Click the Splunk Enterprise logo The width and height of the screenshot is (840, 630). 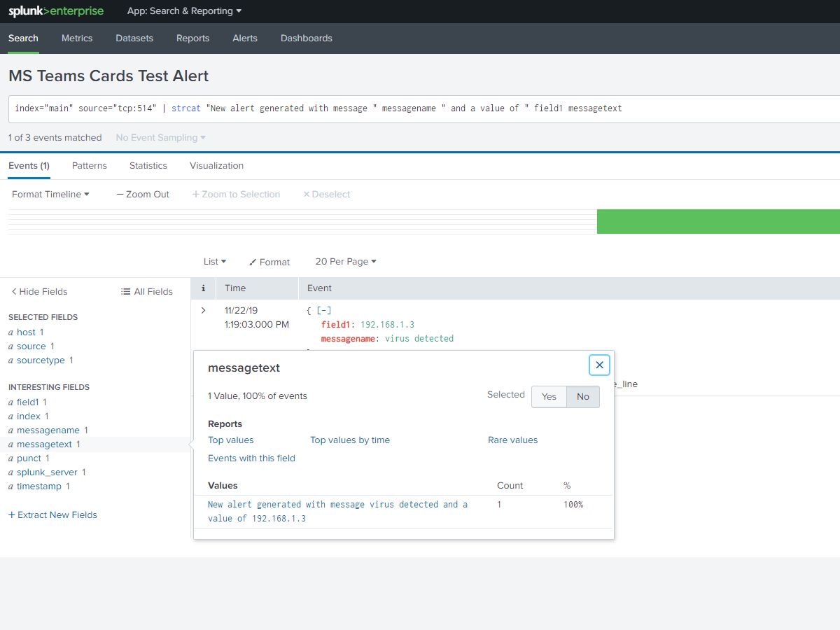tap(56, 11)
